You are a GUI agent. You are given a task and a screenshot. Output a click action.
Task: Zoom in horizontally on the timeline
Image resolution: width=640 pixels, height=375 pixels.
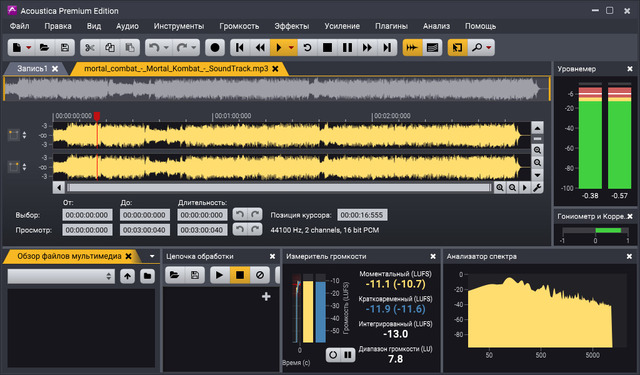coord(500,188)
